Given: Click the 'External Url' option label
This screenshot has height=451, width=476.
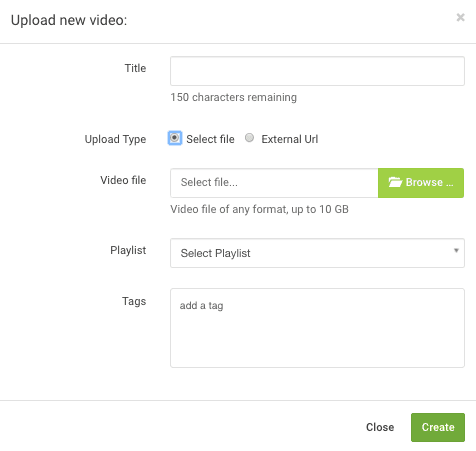Looking at the screenshot, I should click(x=290, y=139).
